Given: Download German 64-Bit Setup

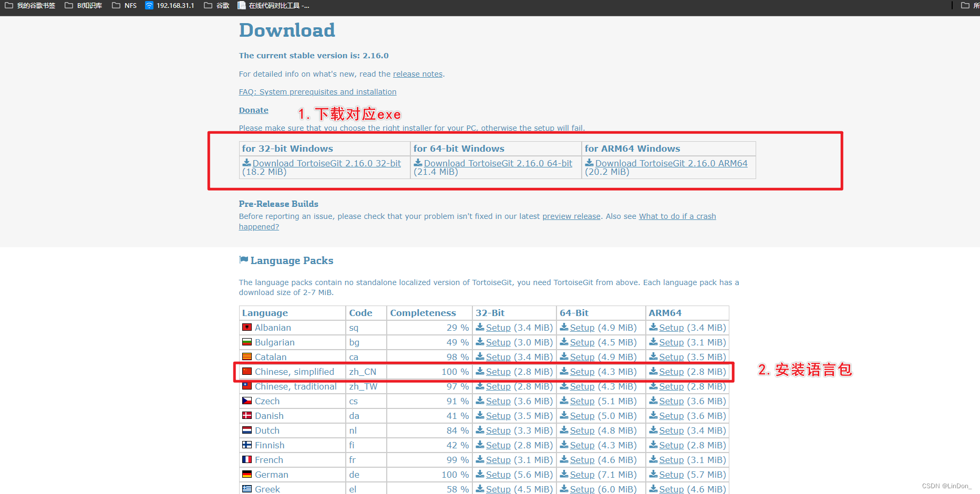Looking at the screenshot, I should [x=582, y=475].
